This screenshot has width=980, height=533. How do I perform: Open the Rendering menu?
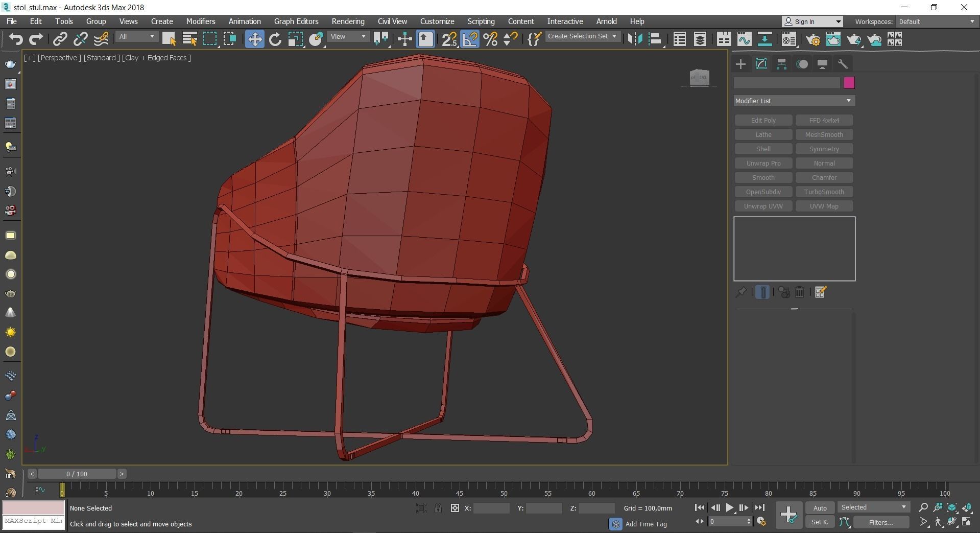coord(348,21)
